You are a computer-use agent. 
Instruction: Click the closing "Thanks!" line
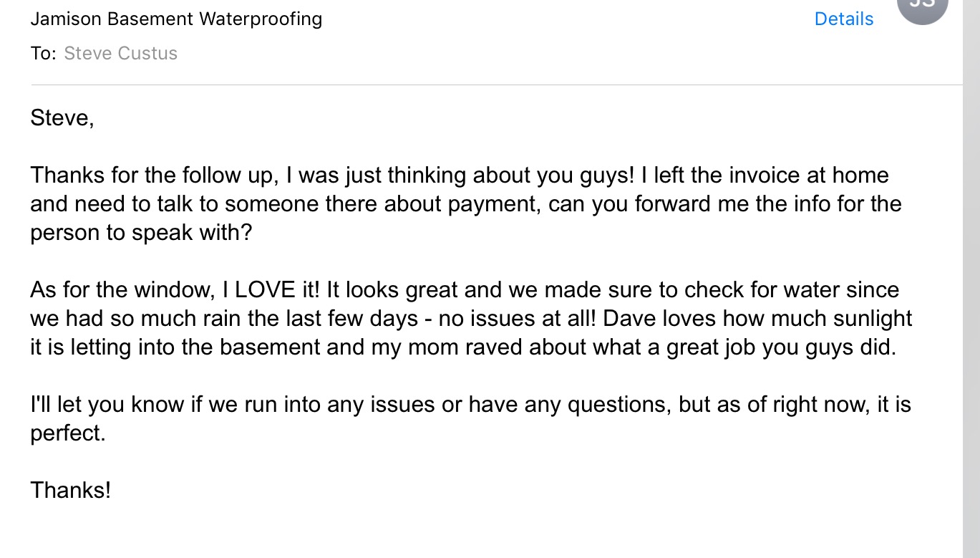70,491
